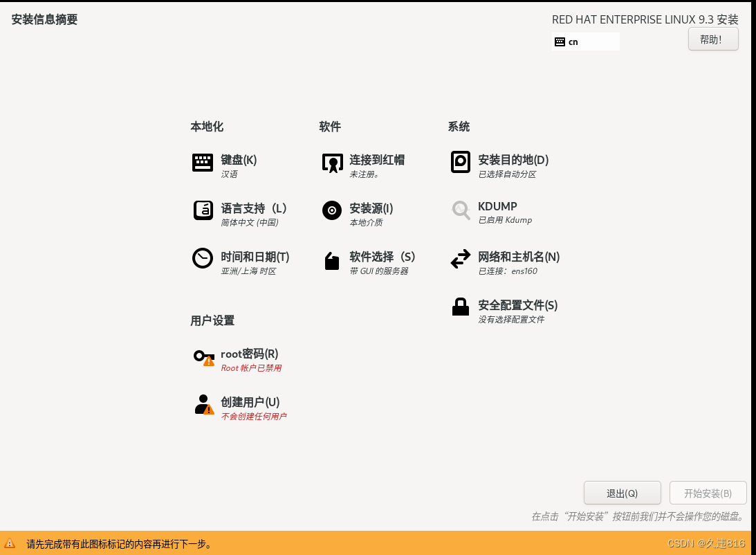The image size is (756, 555).
Task: Click the keyboard icon in the cn layout indicator
Action: pyautogui.click(x=560, y=42)
